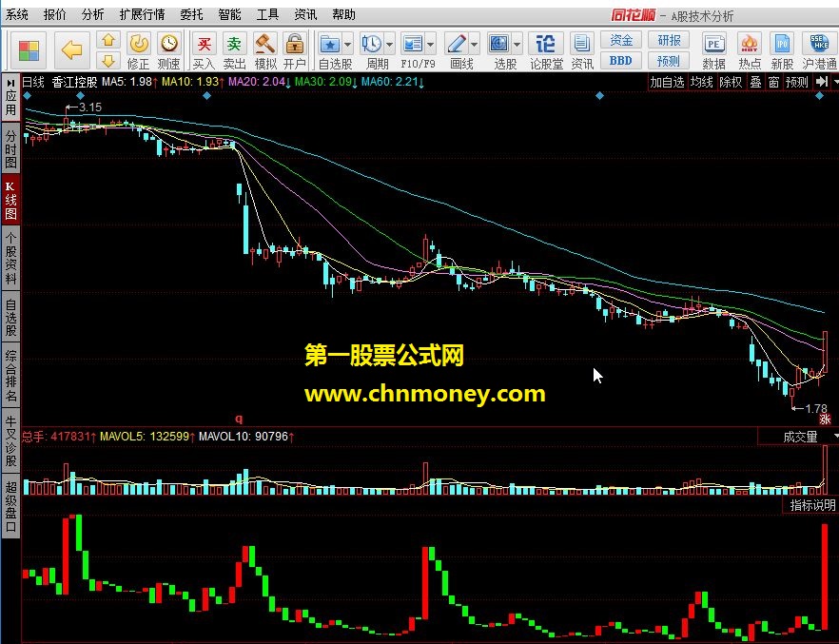
Task: Click the 研报 button
Action: 669,40
